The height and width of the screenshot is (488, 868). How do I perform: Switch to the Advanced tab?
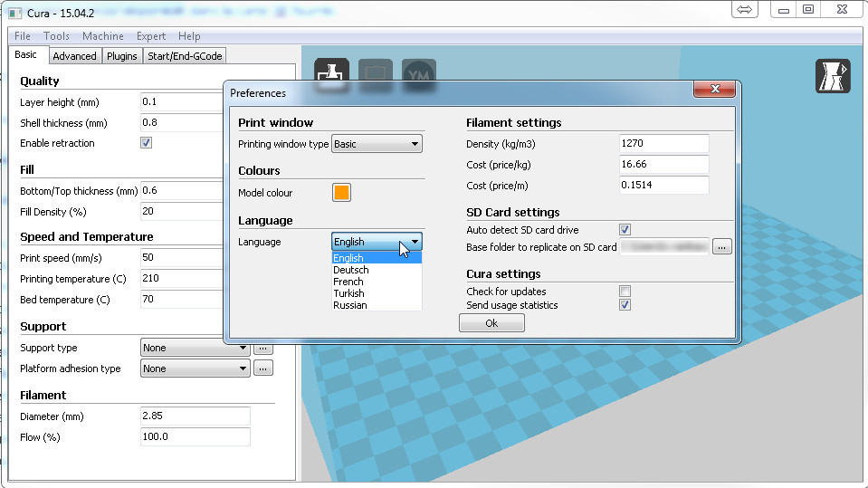coord(75,56)
